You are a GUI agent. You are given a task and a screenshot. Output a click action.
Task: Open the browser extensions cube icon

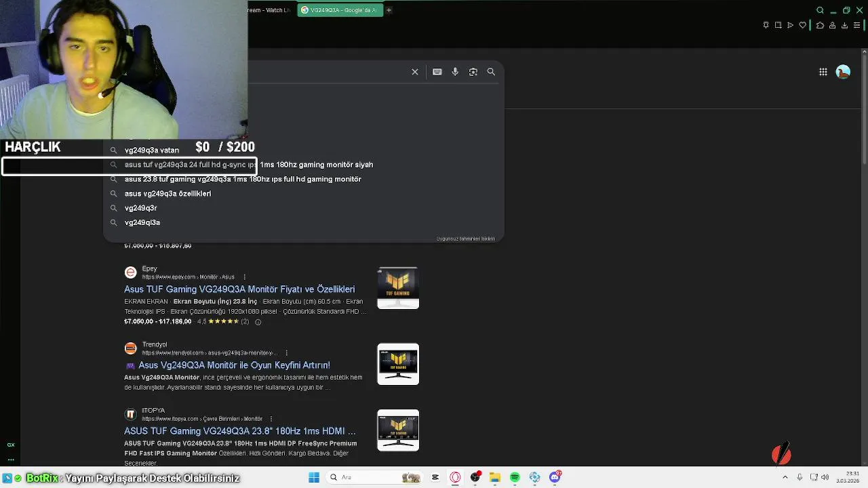tap(820, 25)
